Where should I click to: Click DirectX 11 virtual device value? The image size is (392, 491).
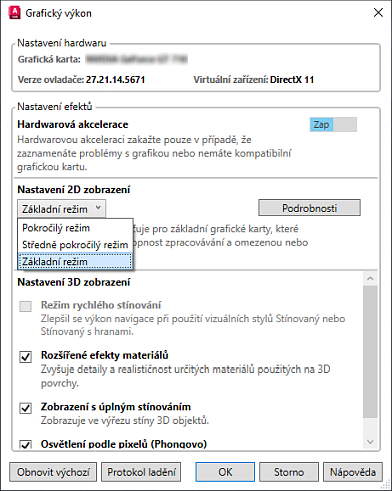tap(292, 80)
